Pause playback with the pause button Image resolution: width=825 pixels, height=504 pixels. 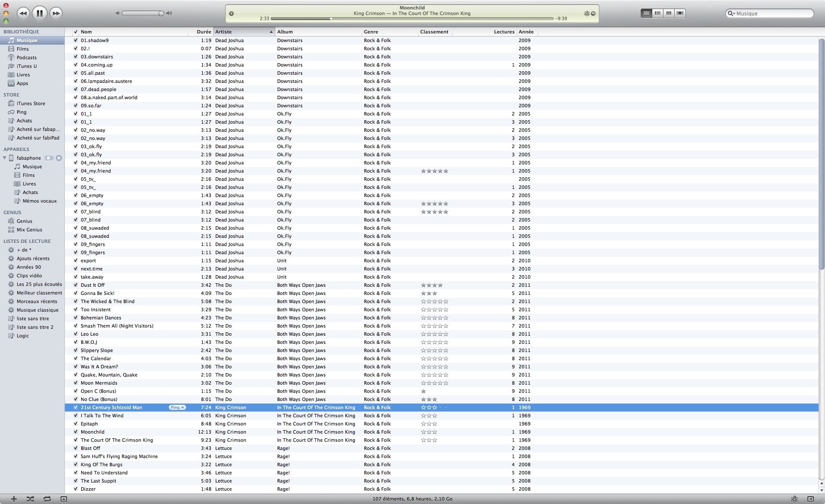point(40,13)
